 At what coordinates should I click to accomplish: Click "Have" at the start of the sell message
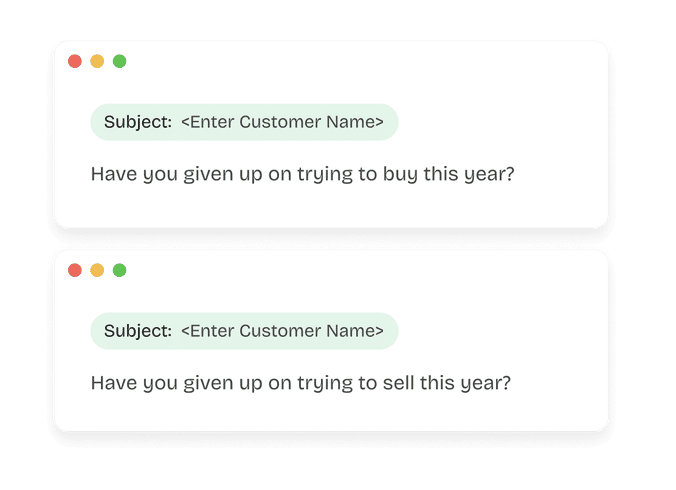112,382
